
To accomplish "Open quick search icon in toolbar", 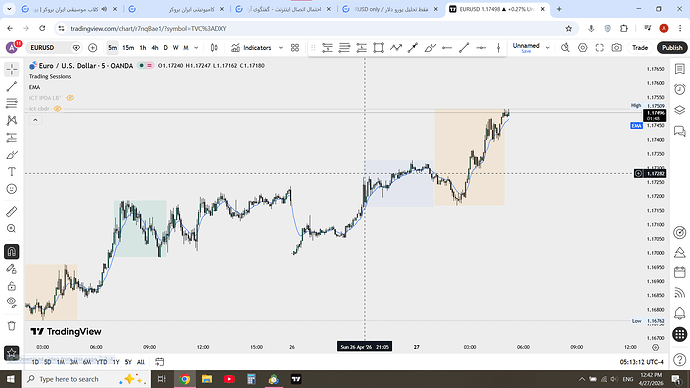I will (565, 48).
